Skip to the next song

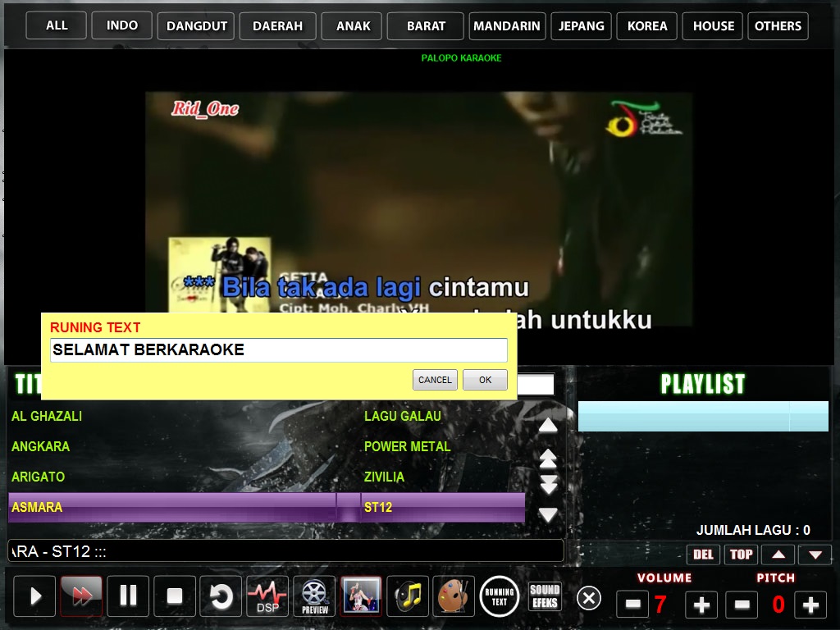pos(81,596)
